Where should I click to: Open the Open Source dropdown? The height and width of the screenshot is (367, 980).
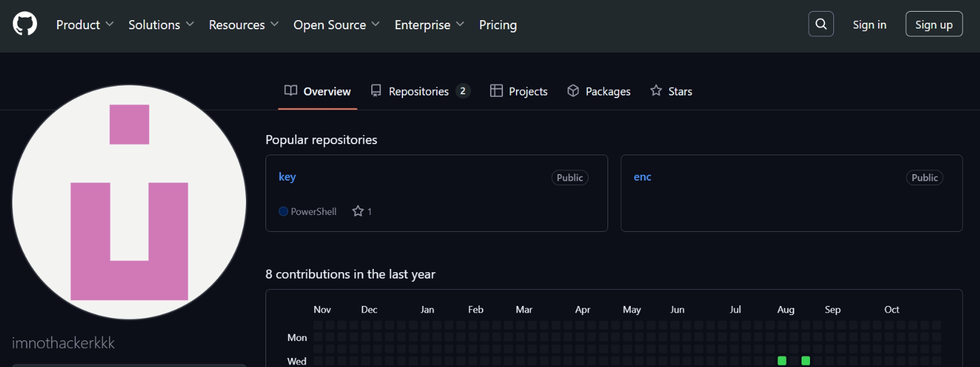pos(337,25)
